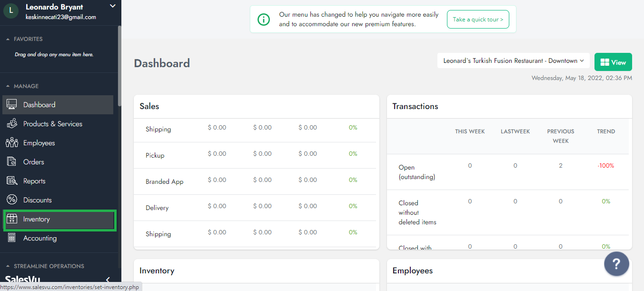Click the Discounts percent icon
This screenshot has width=644, height=291.
tap(12, 200)
